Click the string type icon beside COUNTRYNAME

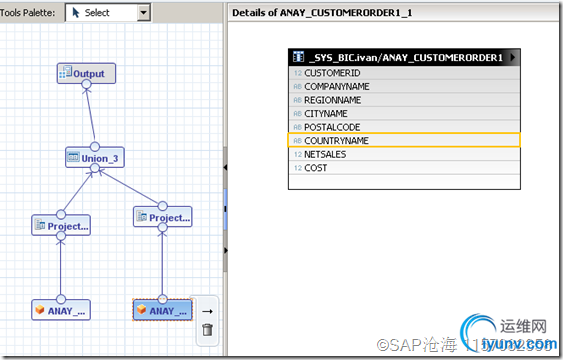(x=298, y=141)
